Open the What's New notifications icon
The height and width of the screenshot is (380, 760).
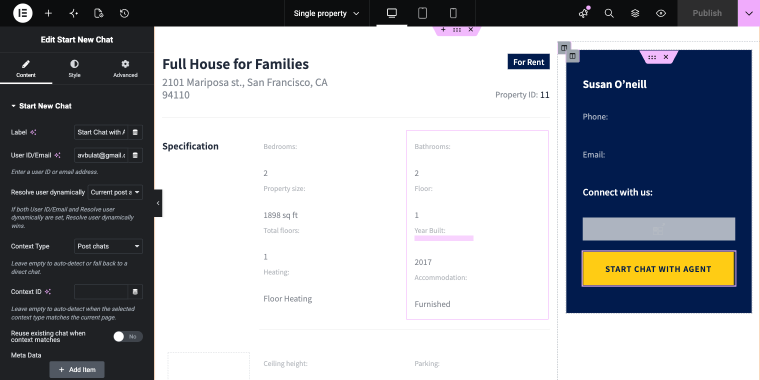point(584,14)
